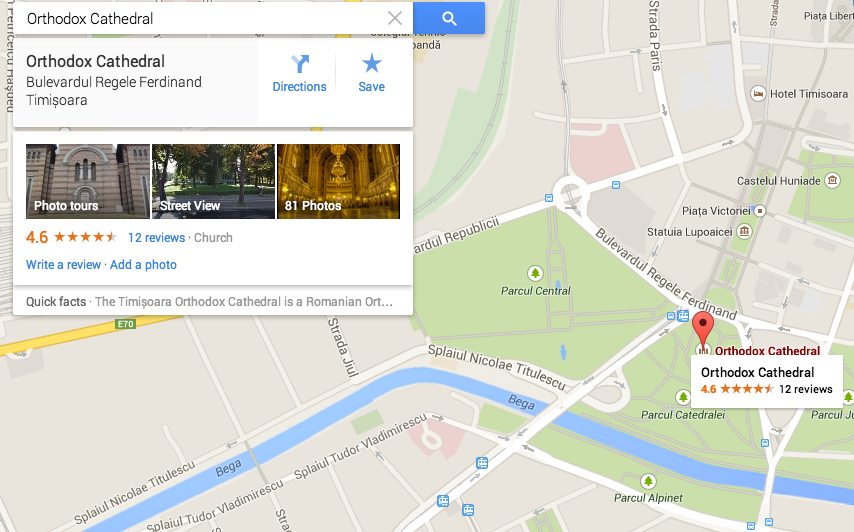Image resolution: width=854 pixels, height=532 pixels.
Task: Click Statuia Lupoaicei label
Action: click(x=690, y=232)
